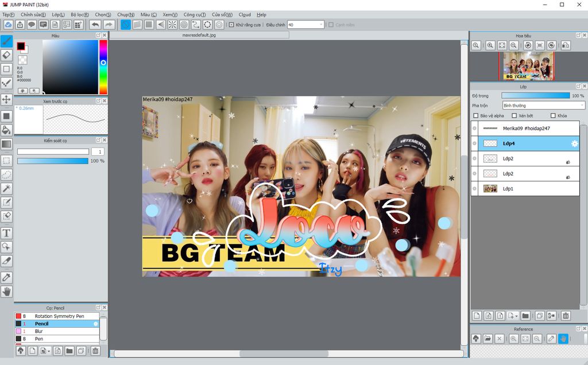Toggle Xén bớt checkbox
Viewport: 588px width, 365px height.
[514, 116]
